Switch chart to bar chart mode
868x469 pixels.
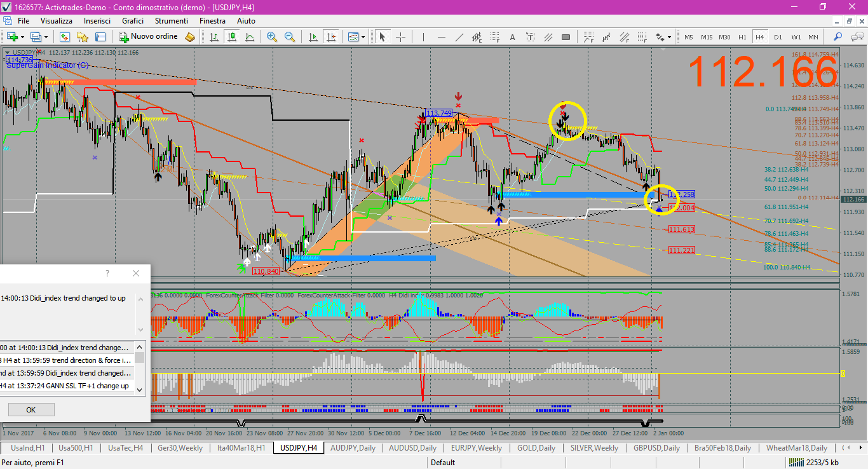pyautogui.click(x=214, y=37)
